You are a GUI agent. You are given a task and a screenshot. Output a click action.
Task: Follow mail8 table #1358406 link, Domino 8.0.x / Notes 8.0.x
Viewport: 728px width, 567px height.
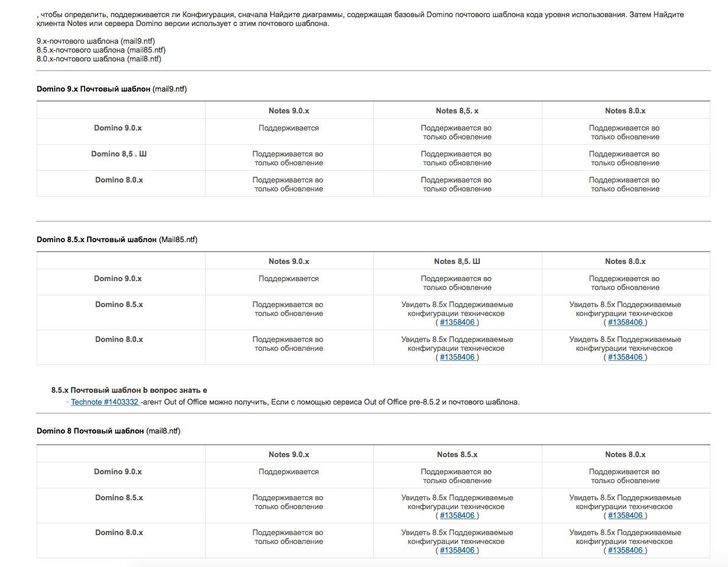click(626, 550)
